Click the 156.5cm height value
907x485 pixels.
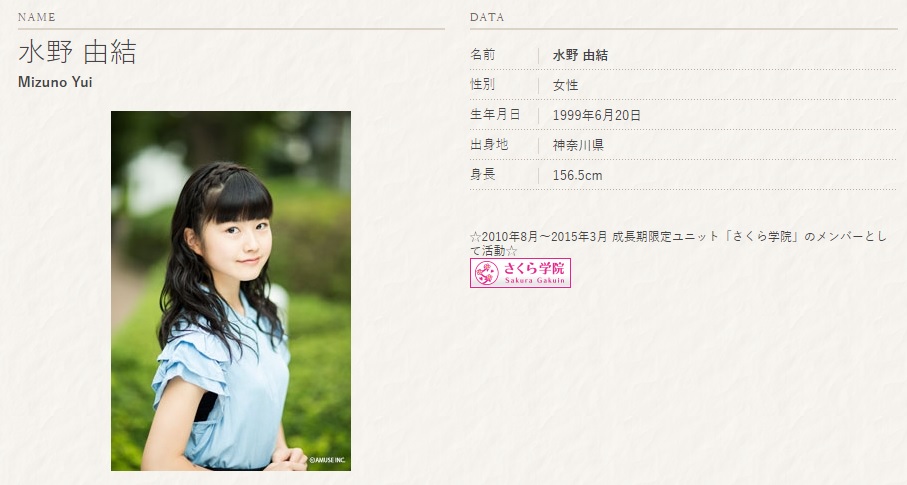[577, 175]
